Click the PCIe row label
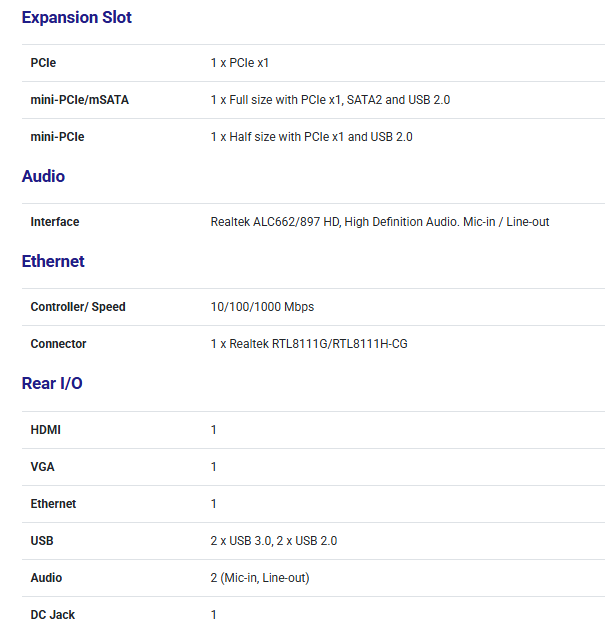Screen dimensions: 605x639 43,63
